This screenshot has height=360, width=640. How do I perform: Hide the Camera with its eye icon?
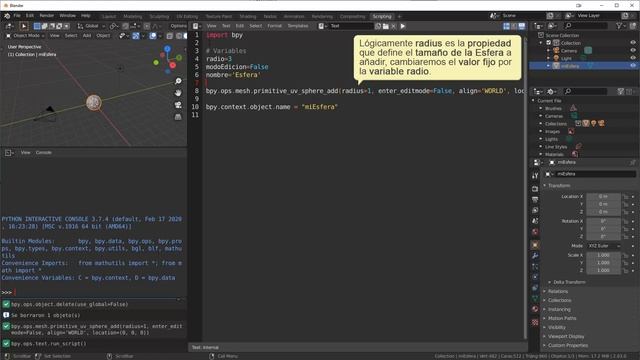click(633, 51)
